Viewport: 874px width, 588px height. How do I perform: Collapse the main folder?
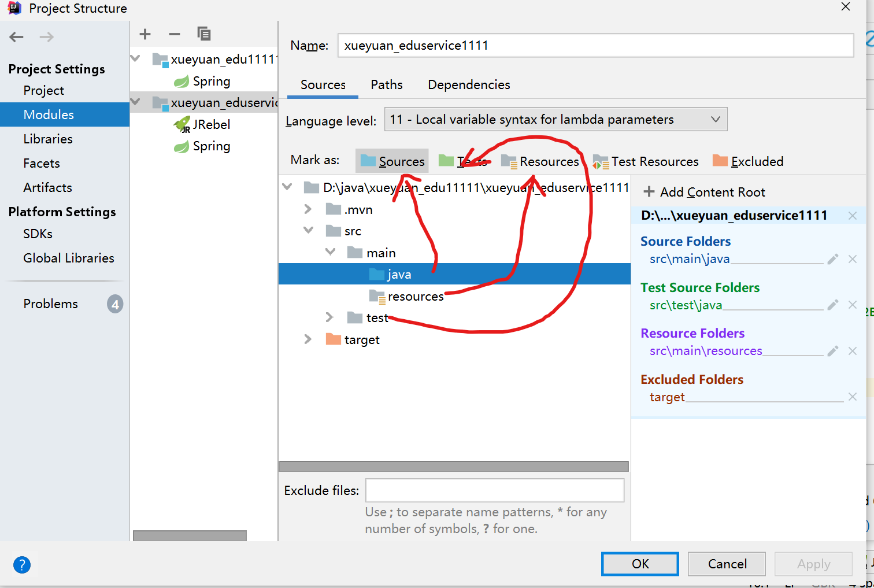(x=331, y=252)
